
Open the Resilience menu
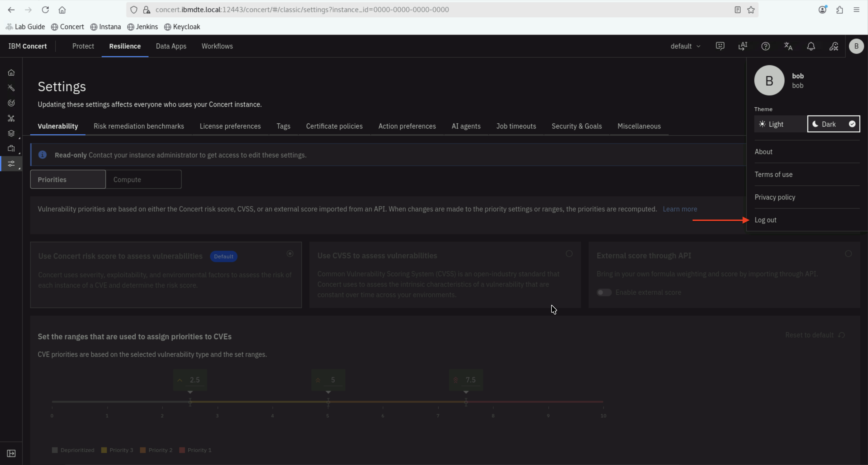click(x=125, y=46)
